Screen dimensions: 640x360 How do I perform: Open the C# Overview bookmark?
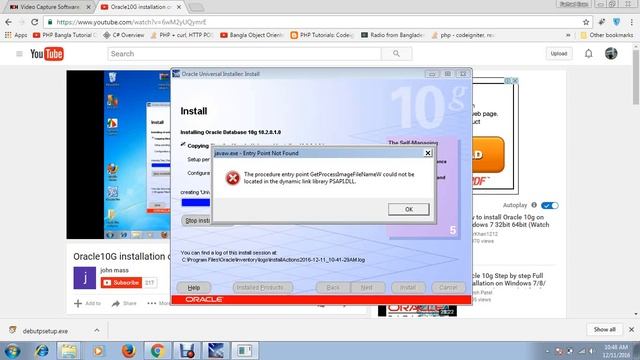coord(124,35)
